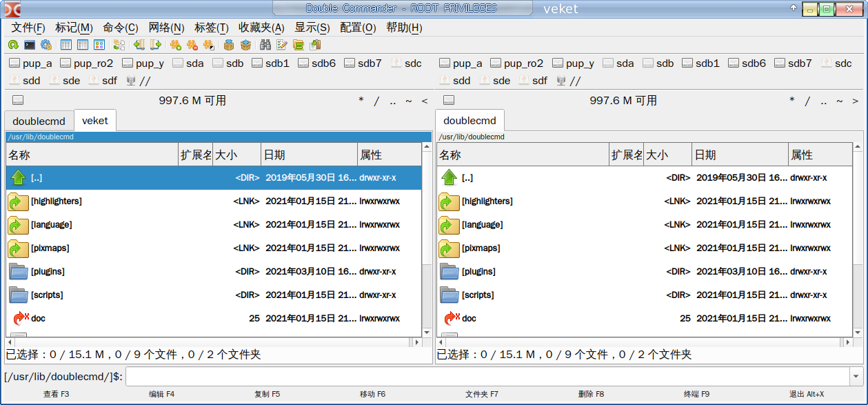Screen dimensions: 868x405
Task: Click the [..] parent row in right panel
Action: click(x=645, y=178)
